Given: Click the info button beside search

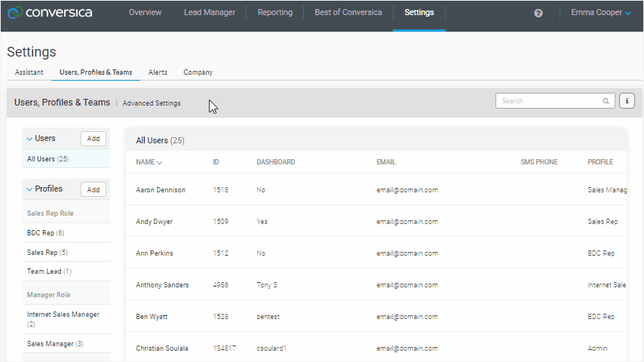Looking at the screenshot, I should coord(627,101).
